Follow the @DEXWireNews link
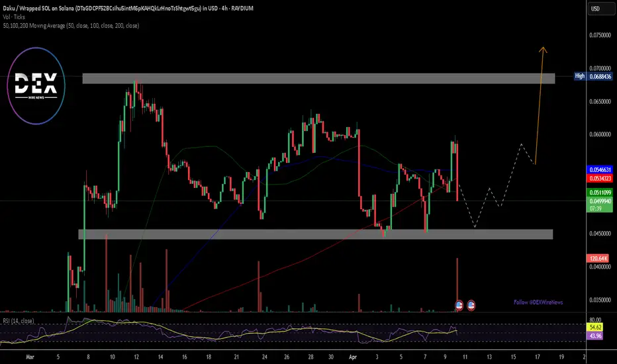 (x=538, y=302)
